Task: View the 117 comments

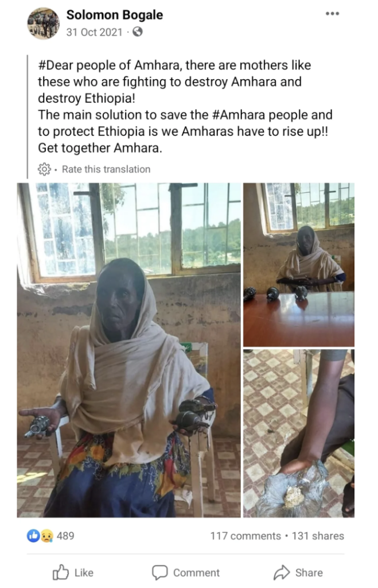Action: [x=245, y=536]
